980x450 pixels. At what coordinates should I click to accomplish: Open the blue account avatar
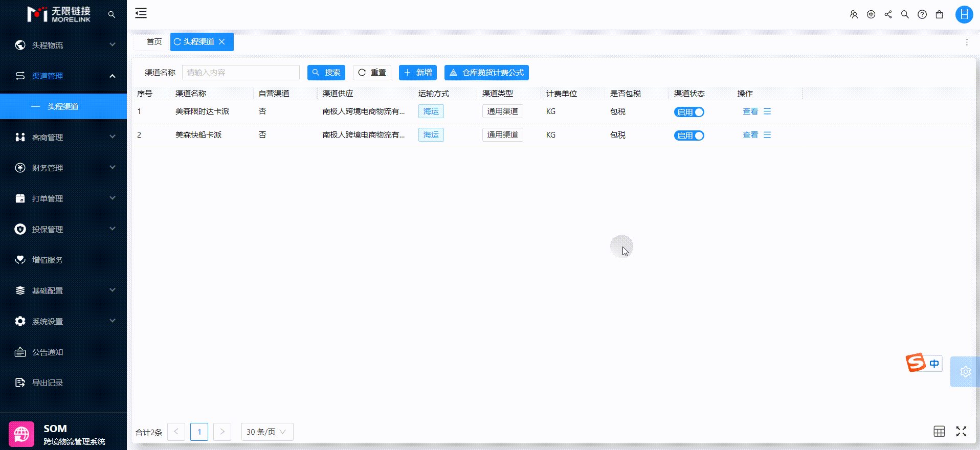pos(964,14)
